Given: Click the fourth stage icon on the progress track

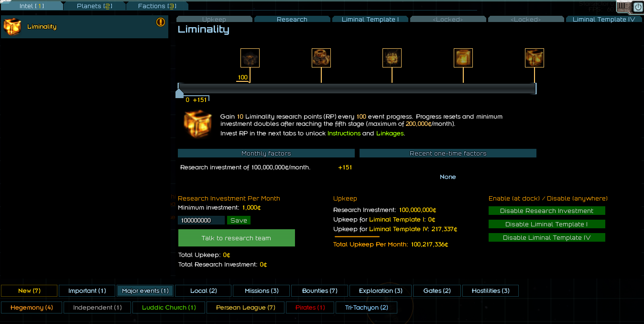Looking at the screenshot, I should (463, 58).
